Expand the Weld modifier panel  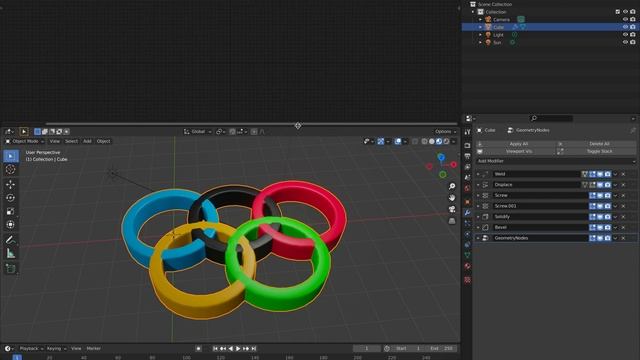(x=478, y=174)
